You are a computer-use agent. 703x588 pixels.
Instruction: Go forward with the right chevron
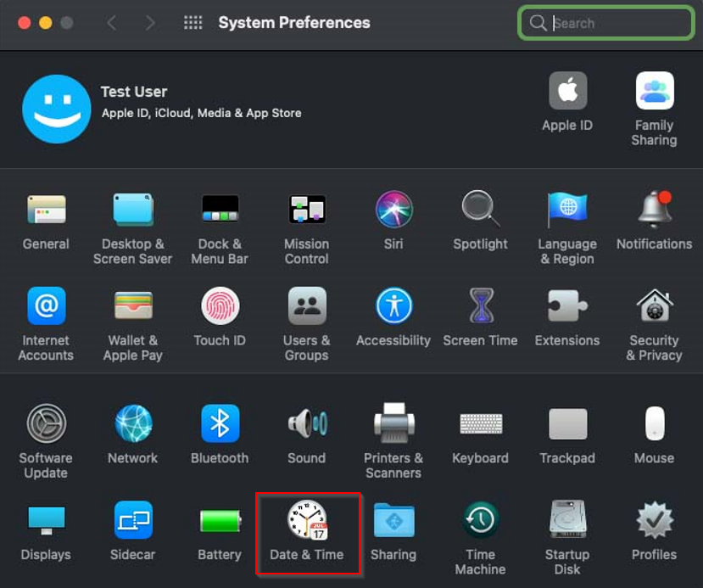click(150, 22)
